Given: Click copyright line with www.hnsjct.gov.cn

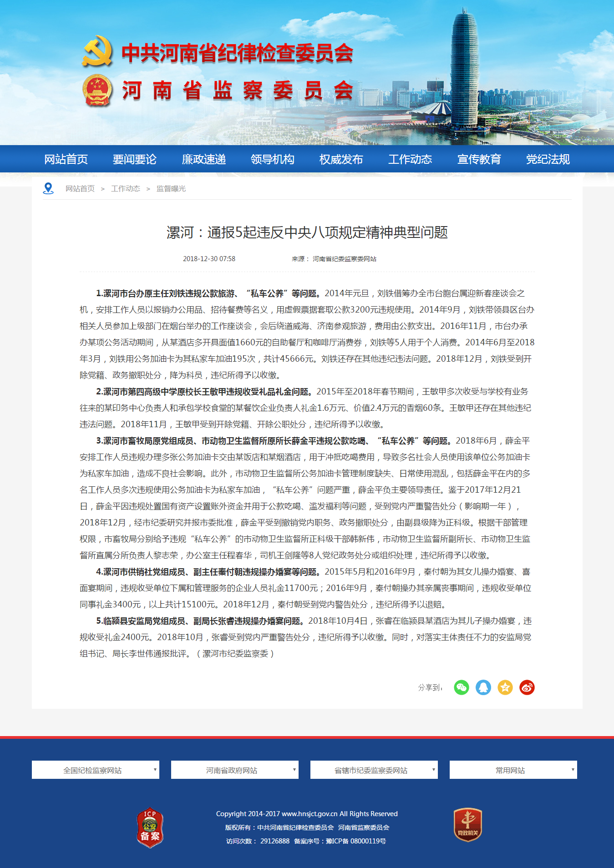Looking at the screenshot, I should (307, 813).
